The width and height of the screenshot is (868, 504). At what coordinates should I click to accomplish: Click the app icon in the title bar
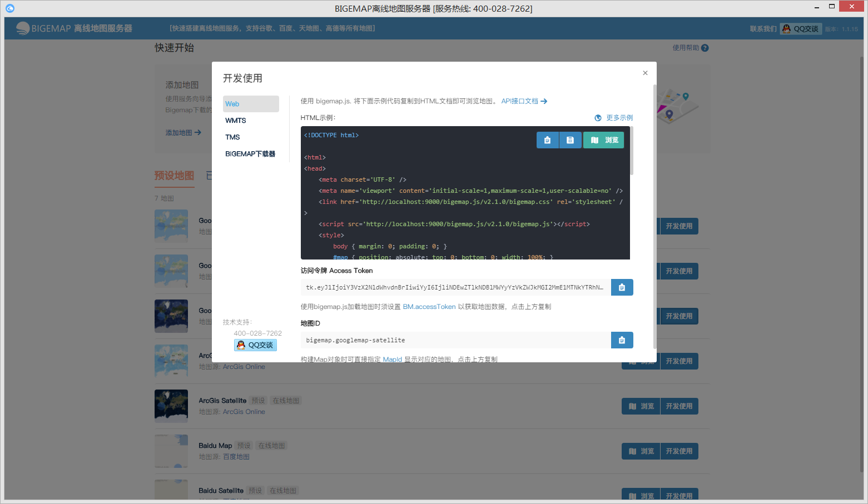9,8
